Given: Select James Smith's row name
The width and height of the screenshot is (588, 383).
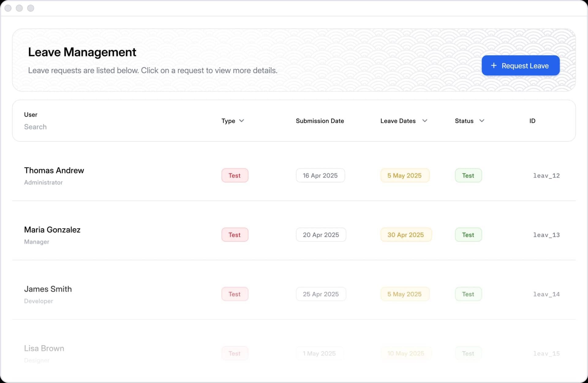Looking at the screenshot, I should coord(48,289).
